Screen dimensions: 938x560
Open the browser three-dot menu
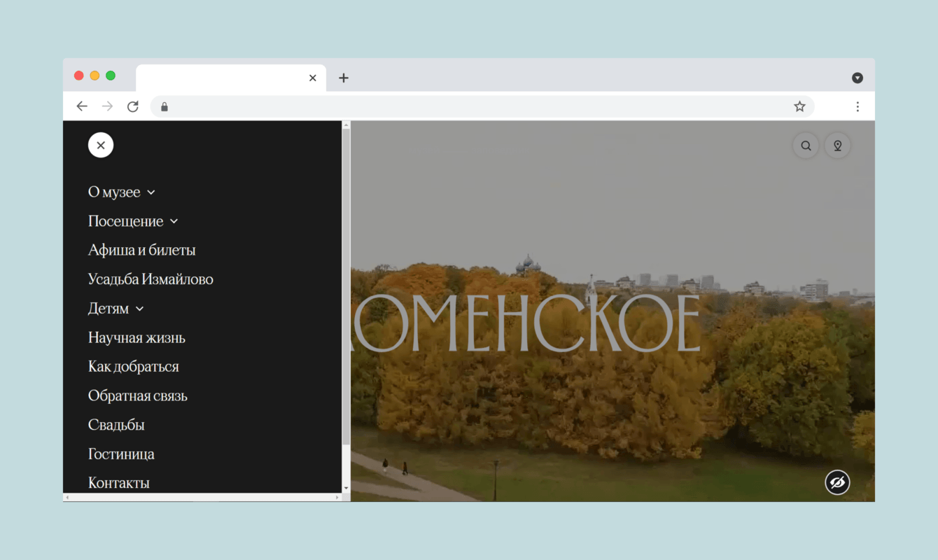[x=857, y=106]
